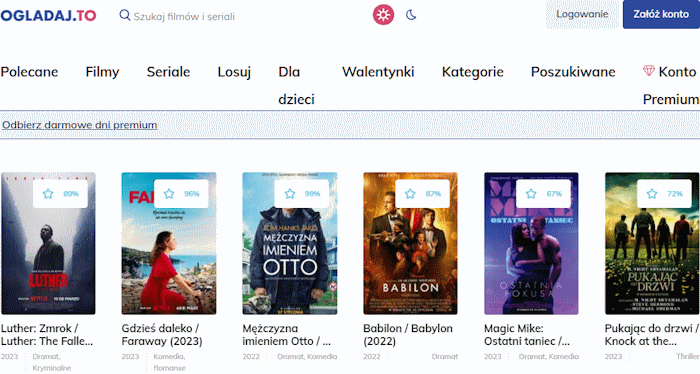
Task: Click the star icon on Magic Mike poster
Action: pos(531,194)
